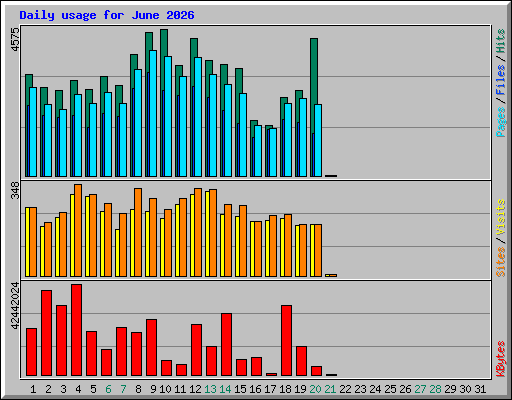Viewport: 512px width, 400px height.
Task: Click the 'Files' legend label
Action: point(500,79)
